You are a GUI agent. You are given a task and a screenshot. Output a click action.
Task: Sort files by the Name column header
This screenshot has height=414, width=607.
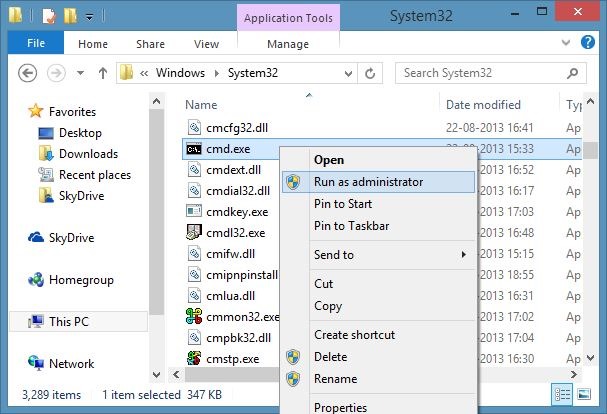(201, 105)
